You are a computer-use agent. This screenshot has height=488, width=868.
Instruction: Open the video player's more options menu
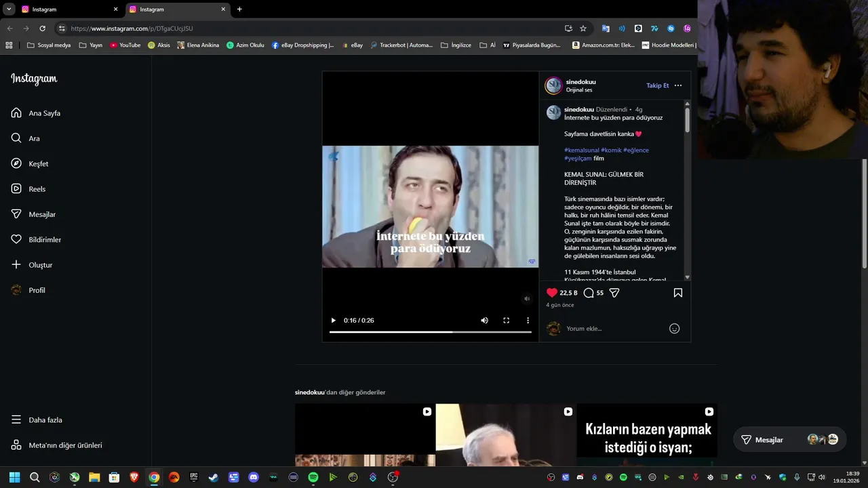point(528,321)
